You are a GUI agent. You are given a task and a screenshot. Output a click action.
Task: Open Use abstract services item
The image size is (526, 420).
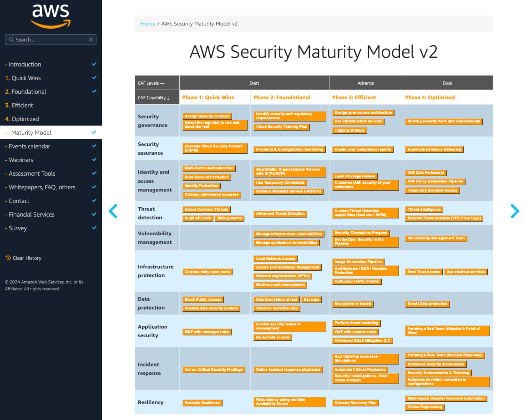click(466, 272)
